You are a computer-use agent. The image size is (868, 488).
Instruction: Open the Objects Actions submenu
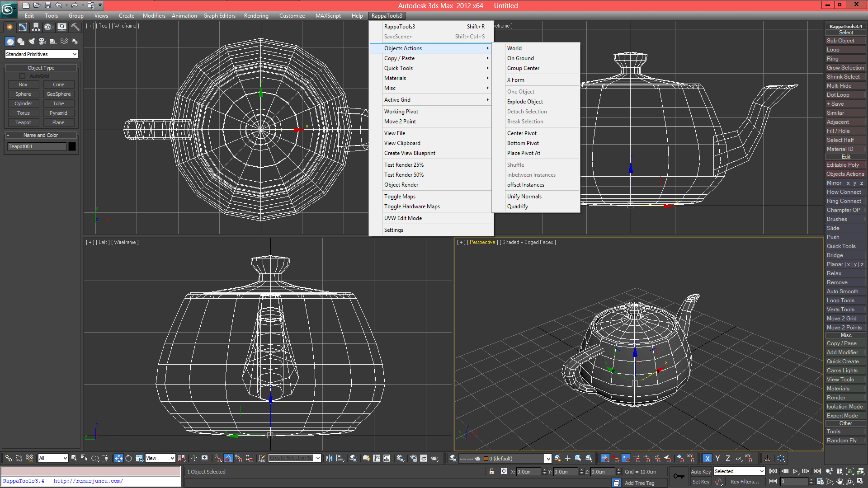coord(434,48)
